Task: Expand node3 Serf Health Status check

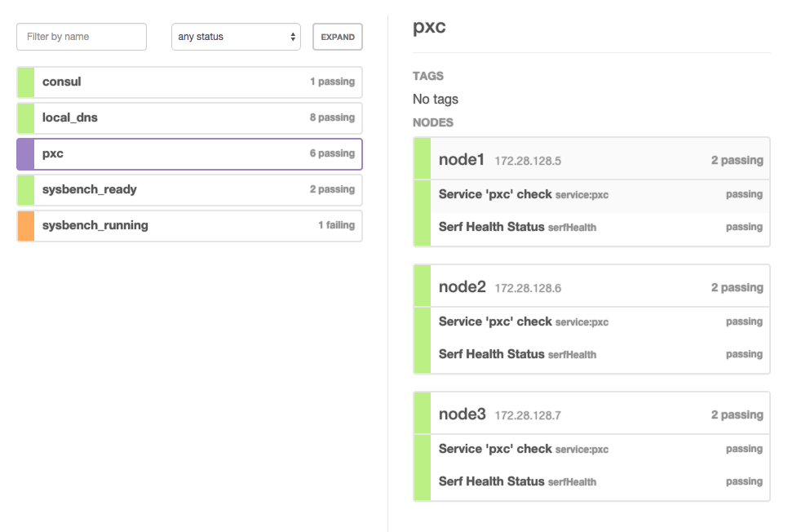Action: (600, 482)
